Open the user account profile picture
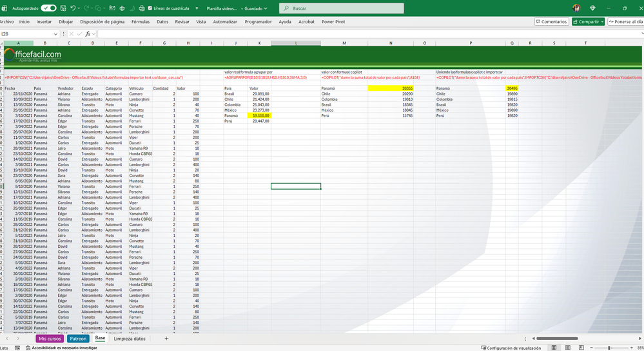644x351 pixels. [x=576, y=8]
